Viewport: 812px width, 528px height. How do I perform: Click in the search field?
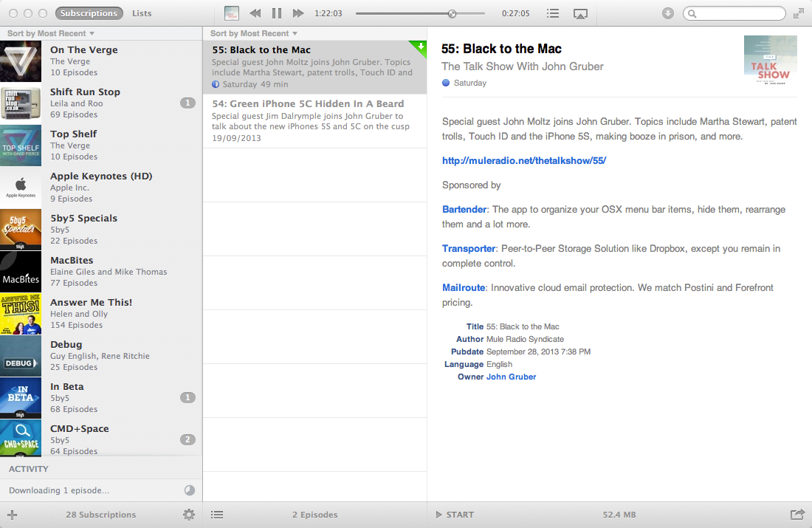pos(738,13)
